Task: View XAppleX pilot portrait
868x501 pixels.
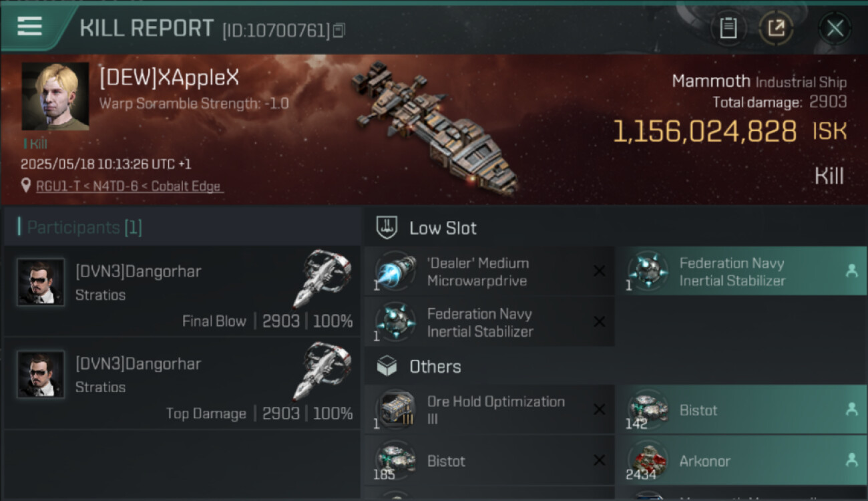Action: coord(55,96)
